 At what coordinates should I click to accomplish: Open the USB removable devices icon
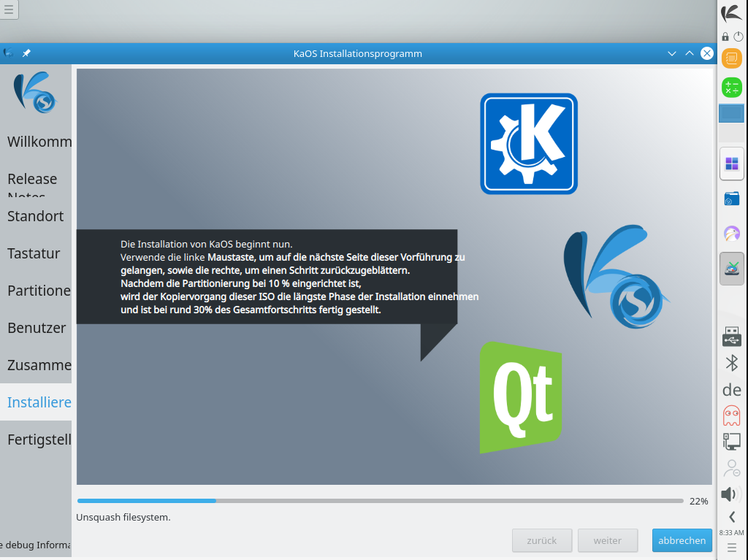(731, 337)
